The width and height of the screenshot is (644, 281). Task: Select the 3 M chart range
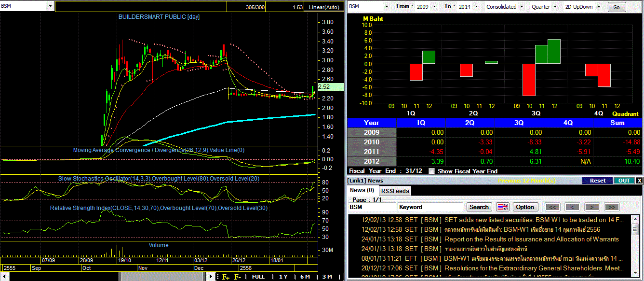pyautogui.click(x=327, y=277)
